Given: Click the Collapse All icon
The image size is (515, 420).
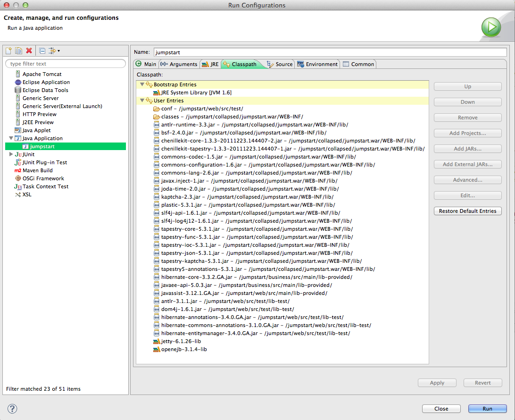Looking at the screenshot, I should [x=42, y=50].
